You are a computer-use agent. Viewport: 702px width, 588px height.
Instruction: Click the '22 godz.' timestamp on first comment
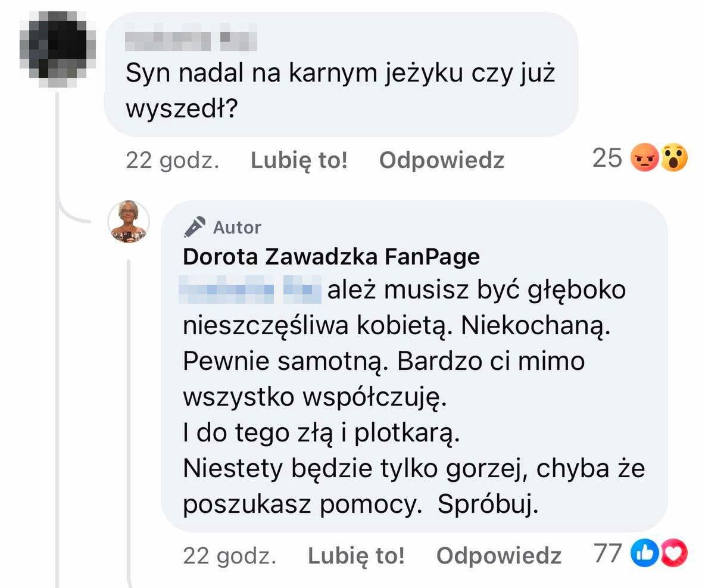pos(173,160)
